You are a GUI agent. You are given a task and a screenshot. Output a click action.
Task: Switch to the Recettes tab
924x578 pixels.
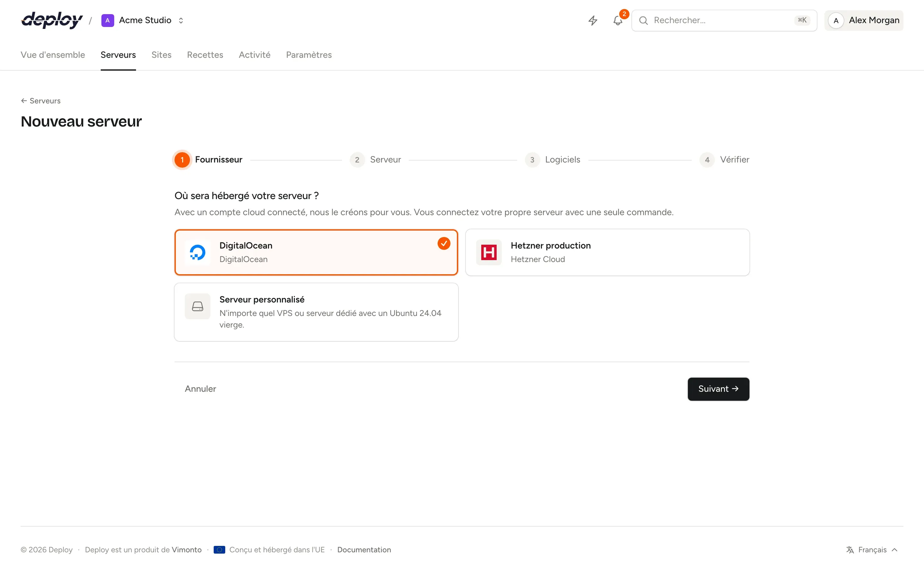click(205, 55)
